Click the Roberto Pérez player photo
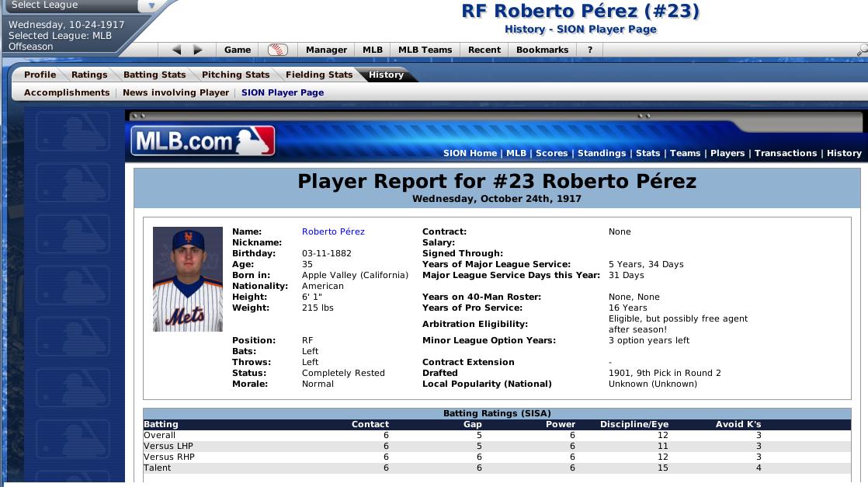 click(x=188, y=280)
